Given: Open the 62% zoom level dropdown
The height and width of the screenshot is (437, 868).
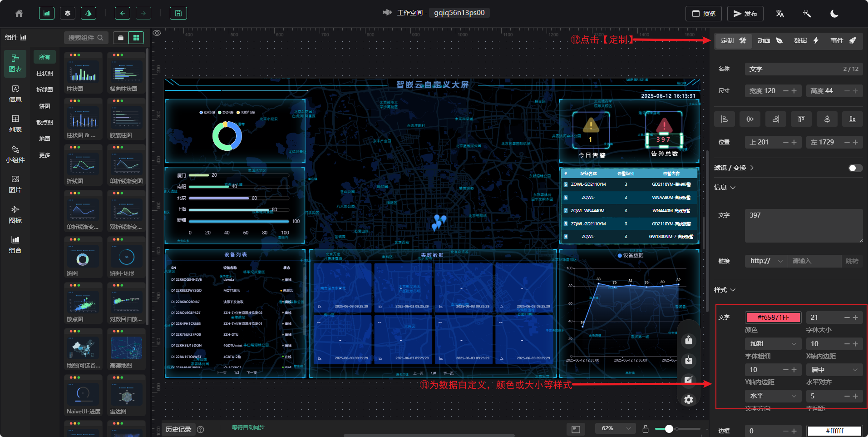Looking at the screenshot, I should click(616, 428).
